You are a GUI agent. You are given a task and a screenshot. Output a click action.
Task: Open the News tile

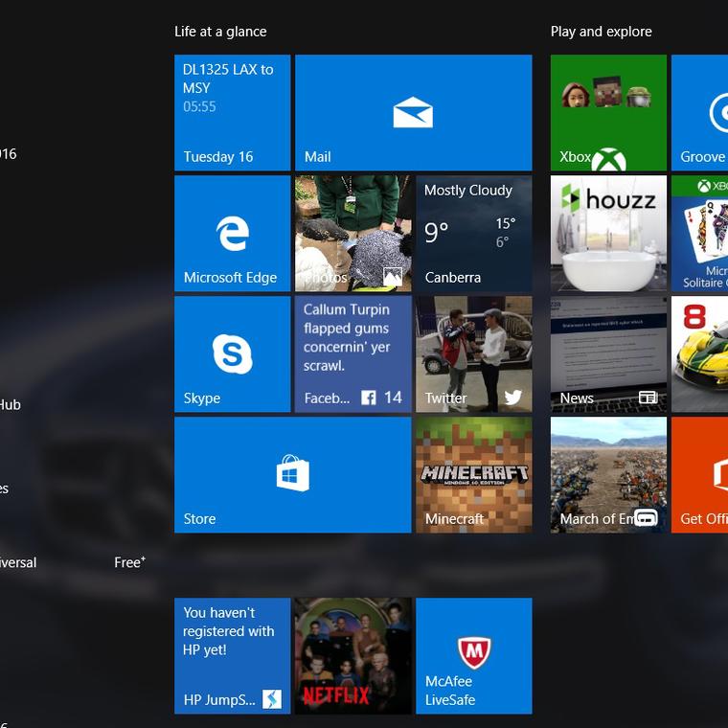point(608,354)
